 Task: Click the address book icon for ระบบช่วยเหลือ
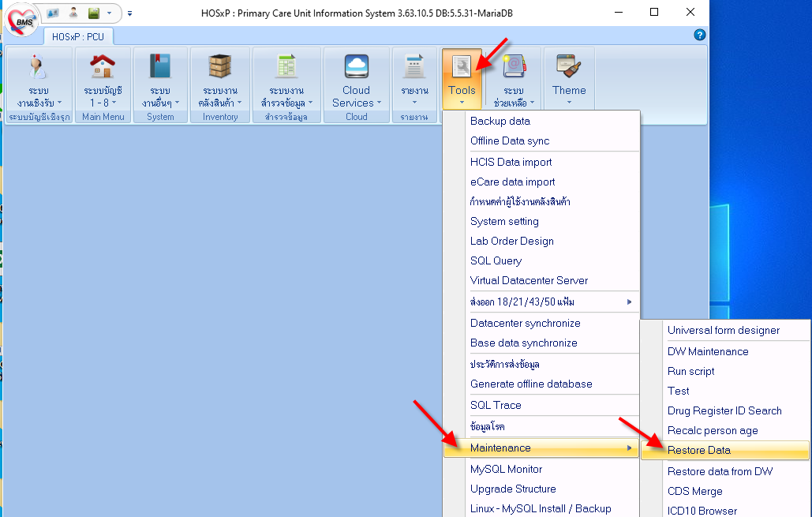point(514,66)
